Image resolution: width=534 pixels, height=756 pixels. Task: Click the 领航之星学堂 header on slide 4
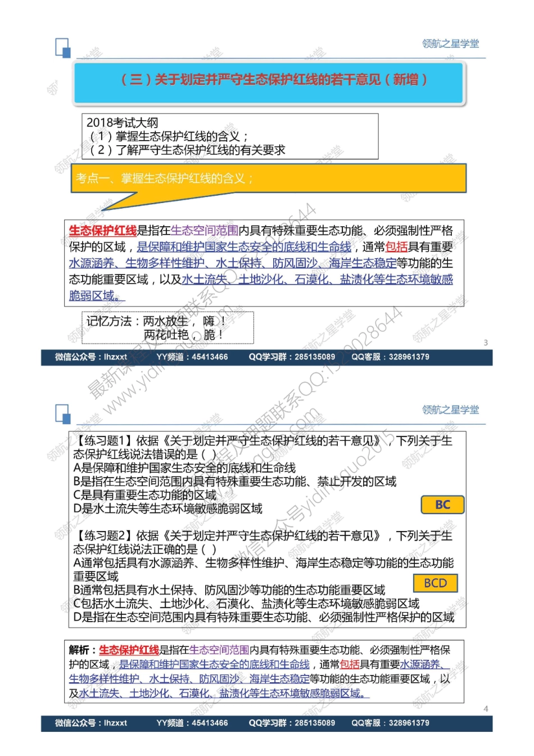point(451,409)
